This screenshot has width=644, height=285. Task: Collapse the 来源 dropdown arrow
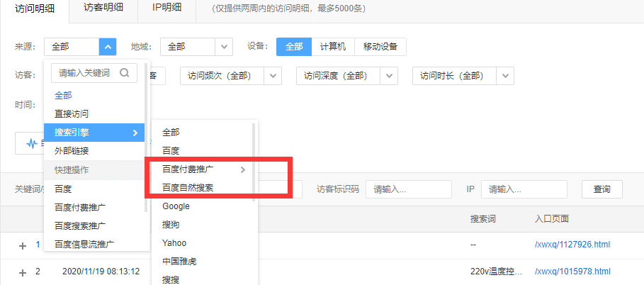(x=108, y=47)
